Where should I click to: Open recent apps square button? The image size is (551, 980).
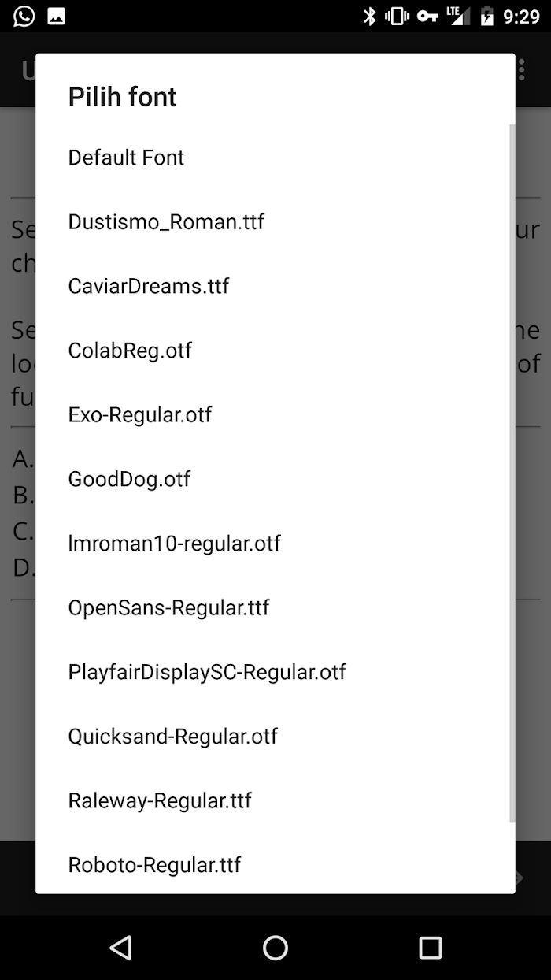[430, 948]
